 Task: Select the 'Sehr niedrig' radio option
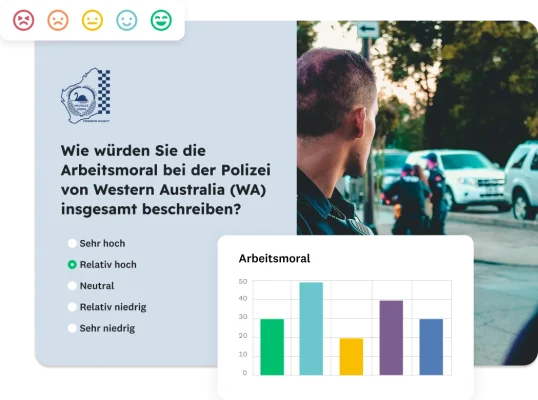pyautogui.click(x=72, y=328)
